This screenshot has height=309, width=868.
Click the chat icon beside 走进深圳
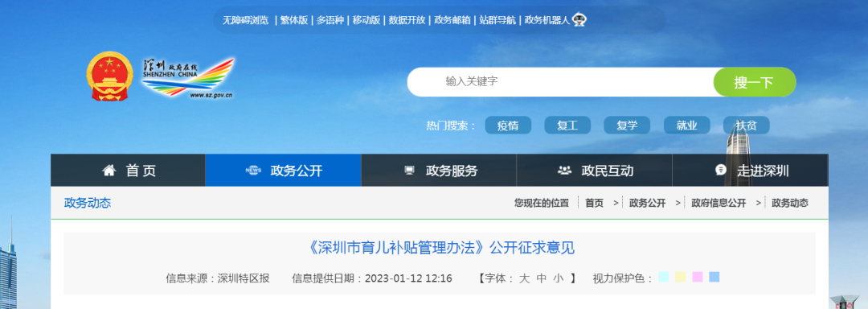[x=720, y=170]
